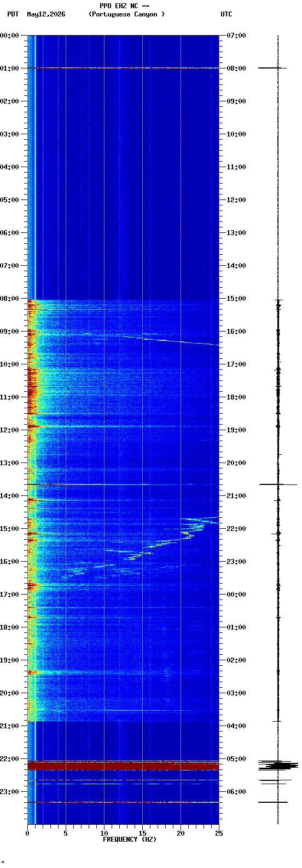Click the 25 Hz frequency axis label
This screenshot has width=302, height=868.
click(219, 833)
